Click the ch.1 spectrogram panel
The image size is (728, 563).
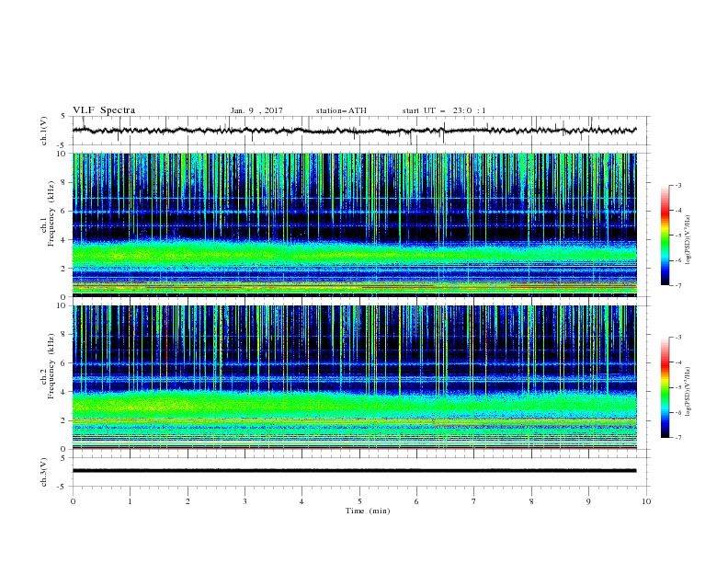click(x=355, y=224)
